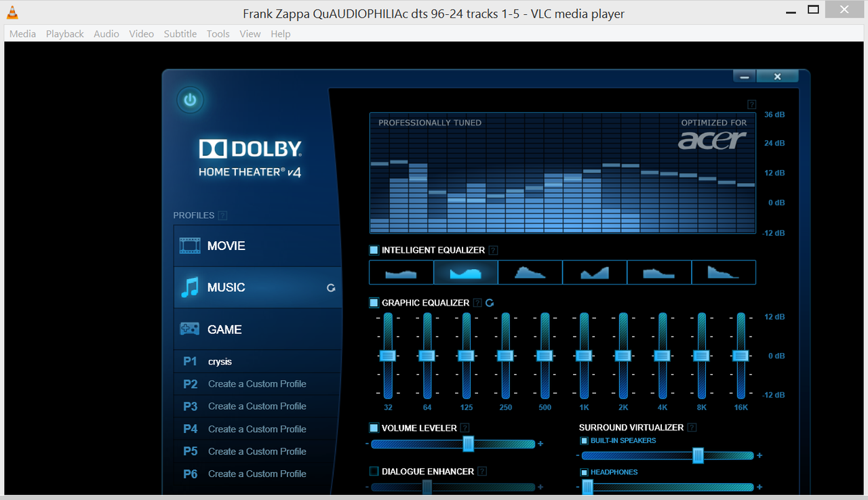868x500 pixels.
Task: Open the Subtitle menu
Action: [180, 34]
